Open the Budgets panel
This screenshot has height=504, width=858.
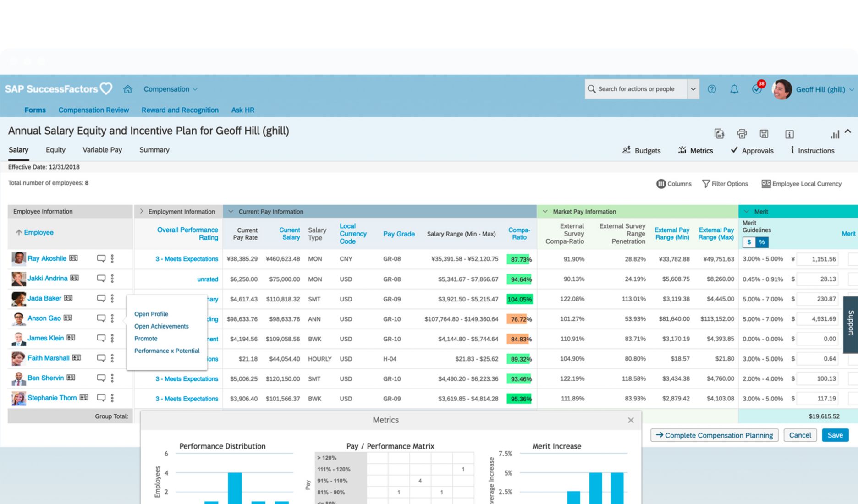click(x=642, y=150)
